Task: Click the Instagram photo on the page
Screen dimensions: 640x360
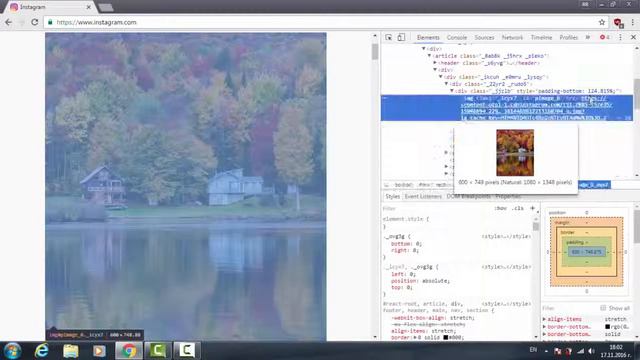Action: point(186,187)
